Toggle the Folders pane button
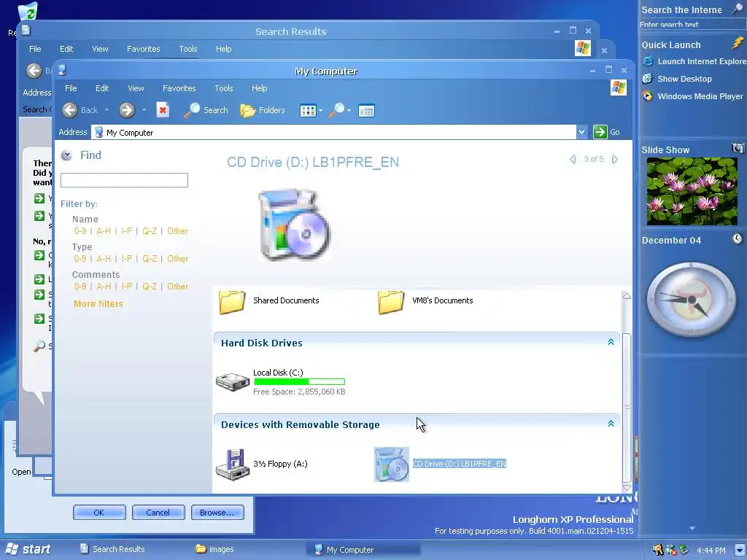747x560 pixels. tap(263, 110)
